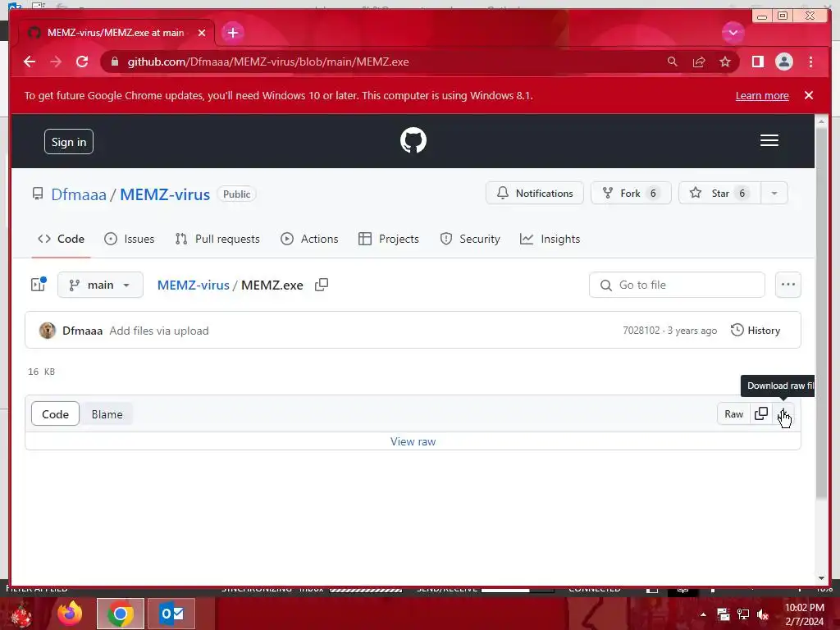The image size is (840, 630).
Task: Open Chrome three-dot menu
Action: (811, 62)
